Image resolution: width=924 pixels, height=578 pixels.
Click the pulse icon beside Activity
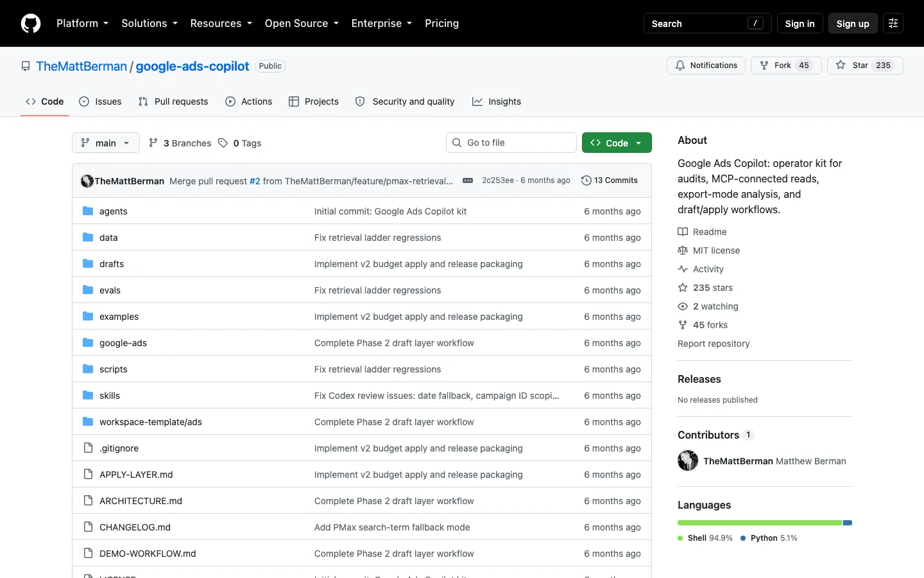pyautogui.click(x=683, y=269)
